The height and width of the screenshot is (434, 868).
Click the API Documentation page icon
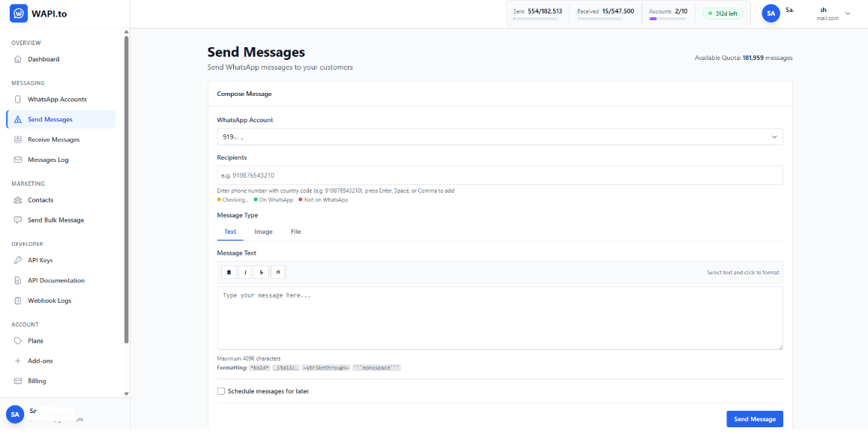tap(18, 280)
